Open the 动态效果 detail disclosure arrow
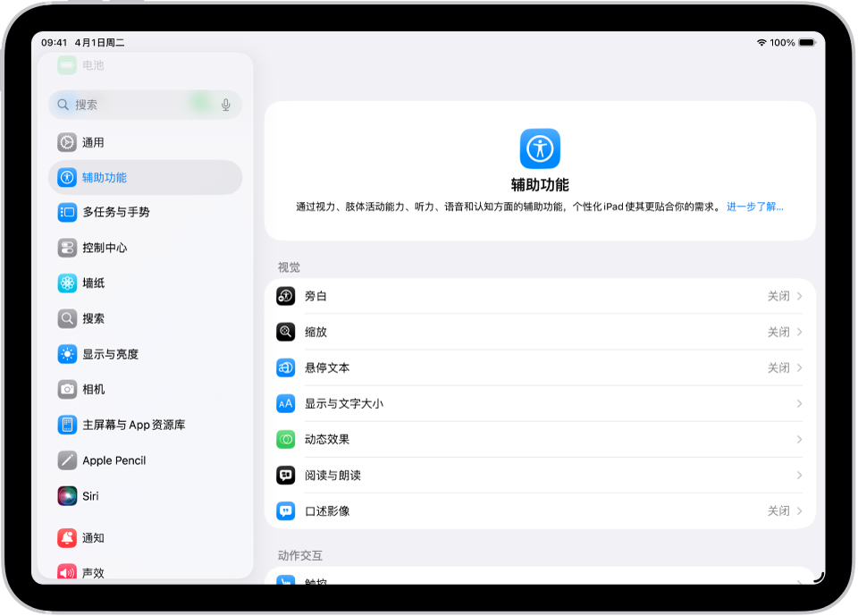Viewport: 858px width, 616px height. pos(800,439)
